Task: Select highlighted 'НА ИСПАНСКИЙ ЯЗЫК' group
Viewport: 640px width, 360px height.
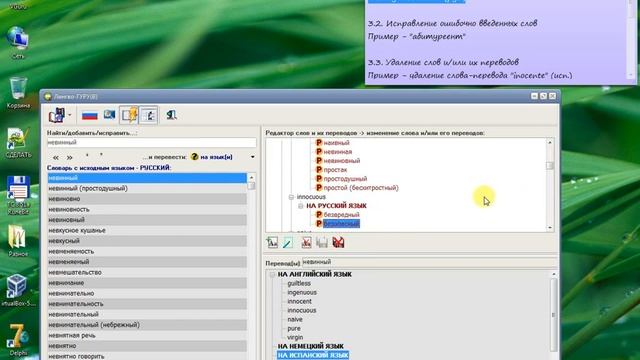Action: 313,356
